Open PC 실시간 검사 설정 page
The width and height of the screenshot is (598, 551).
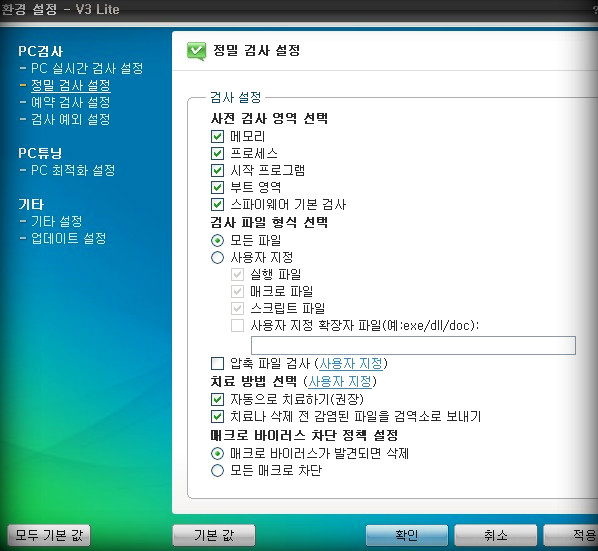[87, 68]
